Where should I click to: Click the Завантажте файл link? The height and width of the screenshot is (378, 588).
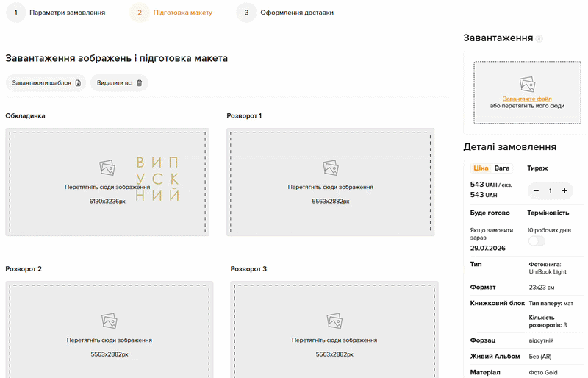click(527, 99)
